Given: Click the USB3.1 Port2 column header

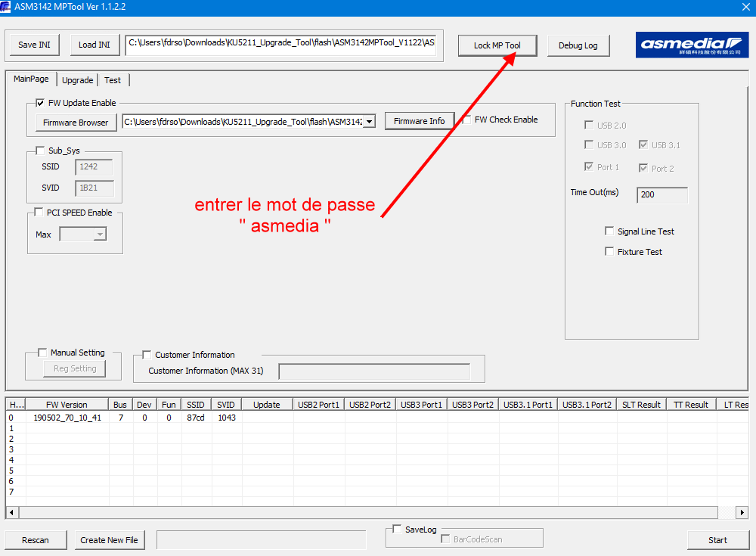Looking at the screenshot, I should 587,405.
